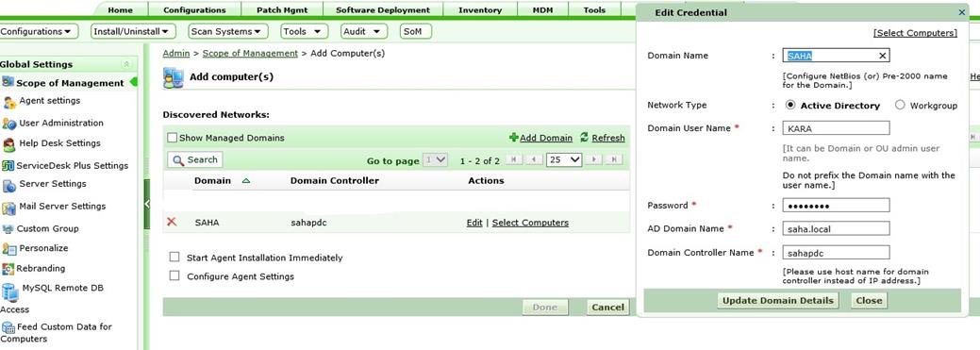The image size is (980, 350).
Task: Go to next page of domain list
Action: point(593,160)
